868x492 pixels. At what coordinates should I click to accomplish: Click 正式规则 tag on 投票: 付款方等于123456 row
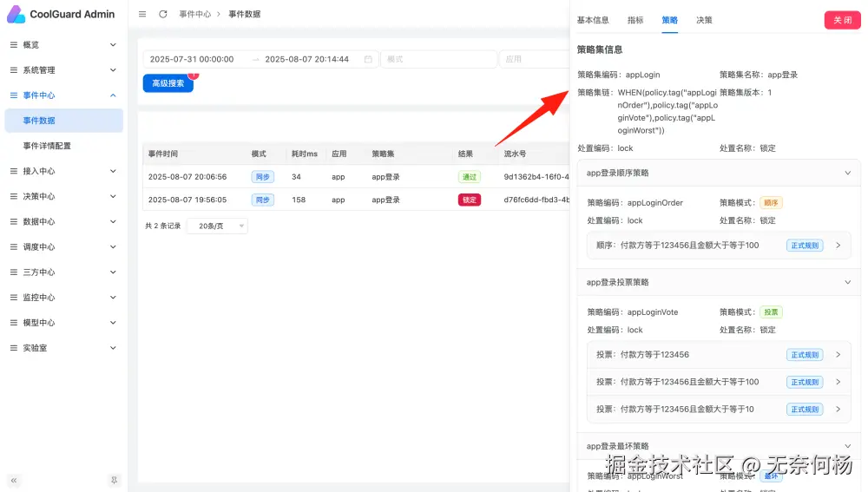coord(805,355)
